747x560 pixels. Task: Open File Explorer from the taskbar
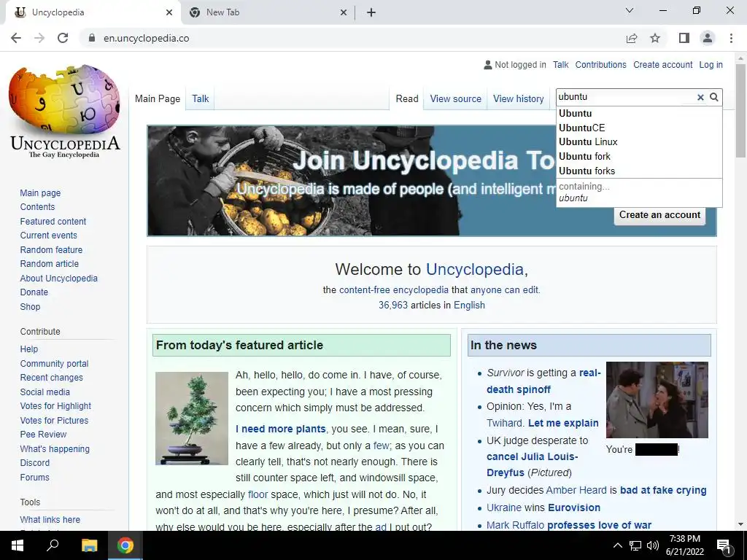pyautogui.click(x=89, y=545)
